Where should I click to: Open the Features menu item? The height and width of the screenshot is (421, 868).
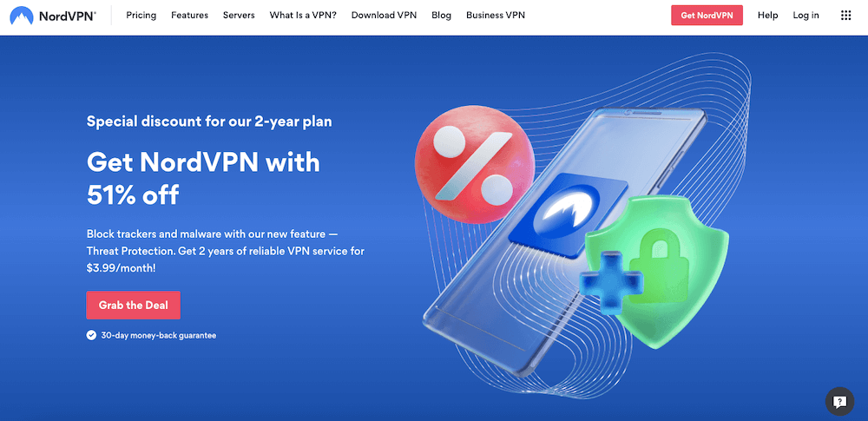click(189, 16)
